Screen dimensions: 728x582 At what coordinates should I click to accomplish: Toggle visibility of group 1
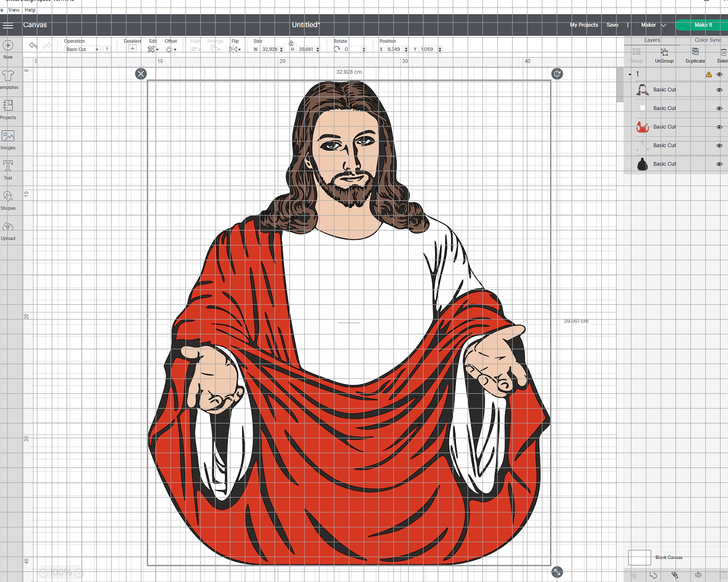[x=720, y=74]
